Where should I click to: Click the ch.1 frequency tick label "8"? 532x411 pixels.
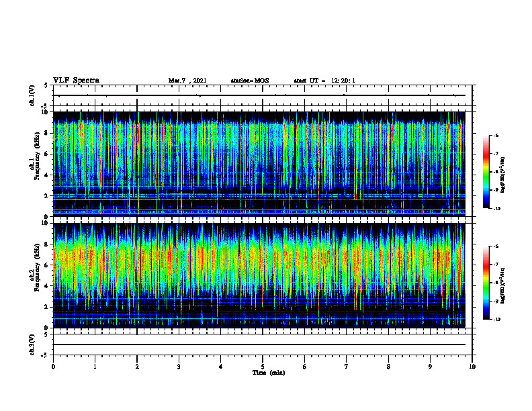(x=46, y=133)
